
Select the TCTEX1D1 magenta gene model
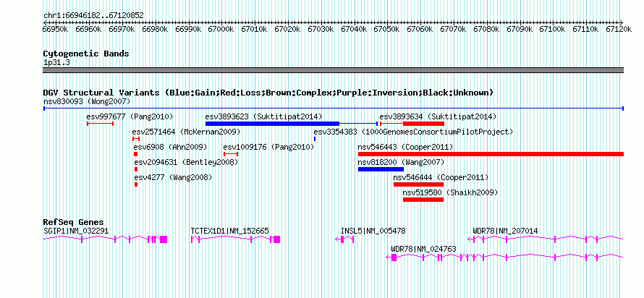coord(235,239)
